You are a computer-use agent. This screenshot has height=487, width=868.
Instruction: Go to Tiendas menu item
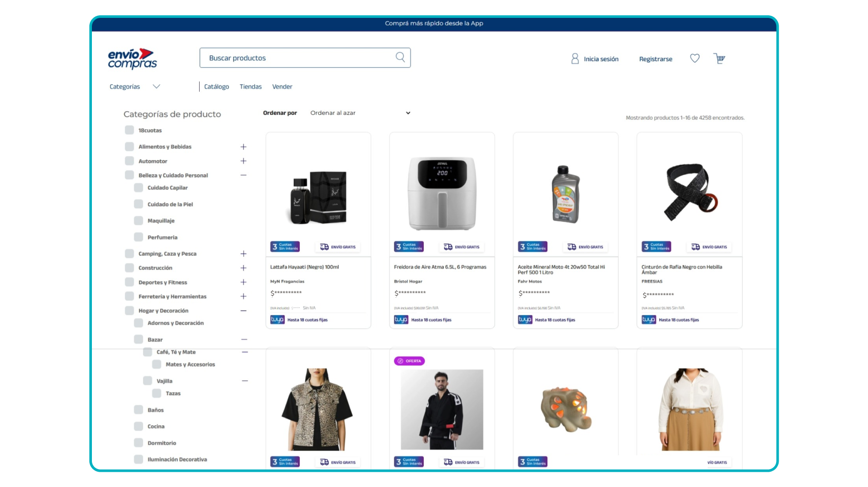[x=251, y=87]
